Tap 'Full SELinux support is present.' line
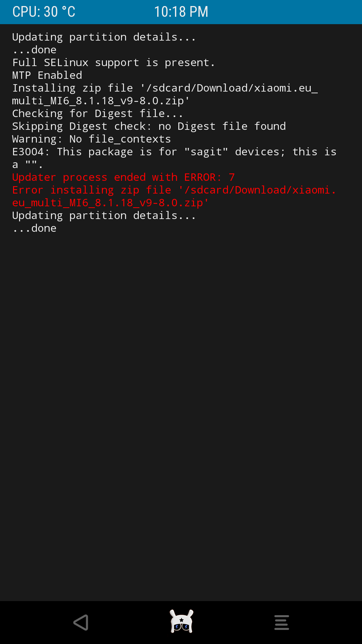The image size is (362, 644). (x=114, y=62)
